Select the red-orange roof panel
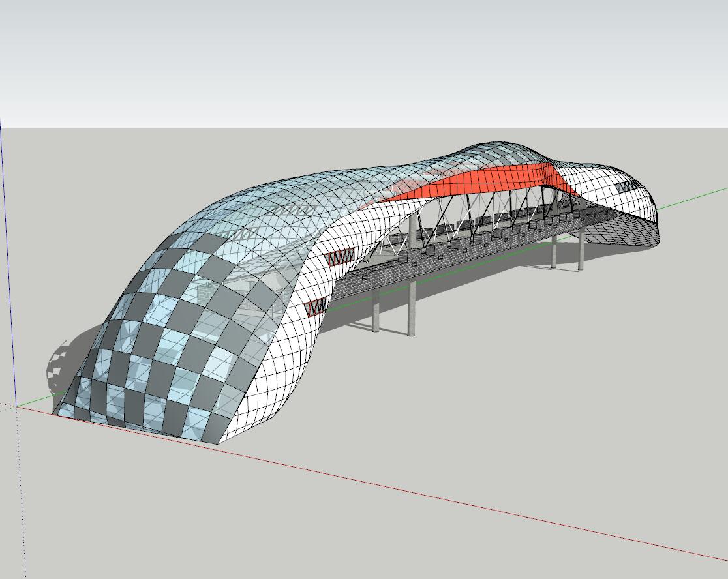This screenshot has width=728, height=579. pyautogui.click(x=496, y=181)
